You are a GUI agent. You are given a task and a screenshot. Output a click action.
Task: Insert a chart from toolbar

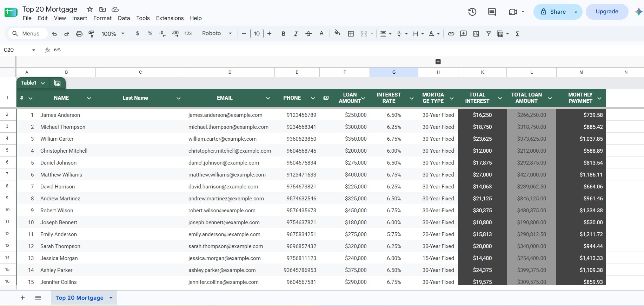(476, 34)
